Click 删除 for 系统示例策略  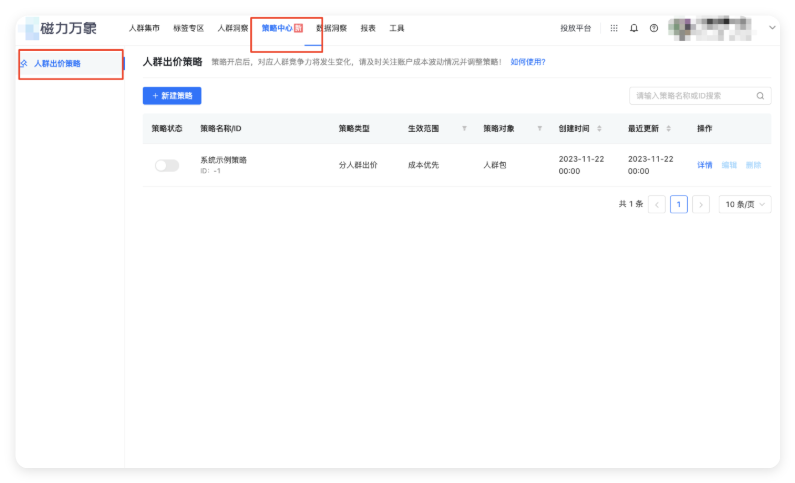753,165
